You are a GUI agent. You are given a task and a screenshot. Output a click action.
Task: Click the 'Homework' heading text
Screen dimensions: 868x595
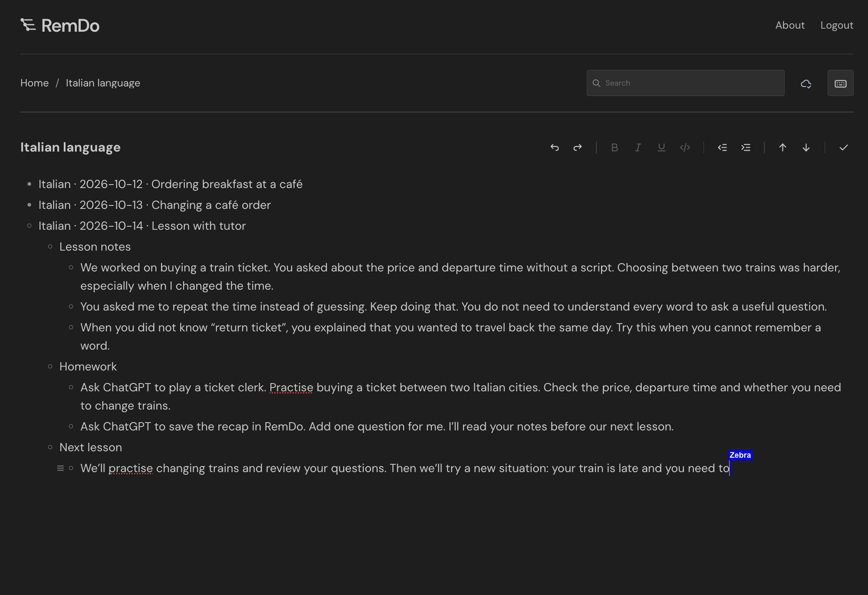(x=88, y=367)
